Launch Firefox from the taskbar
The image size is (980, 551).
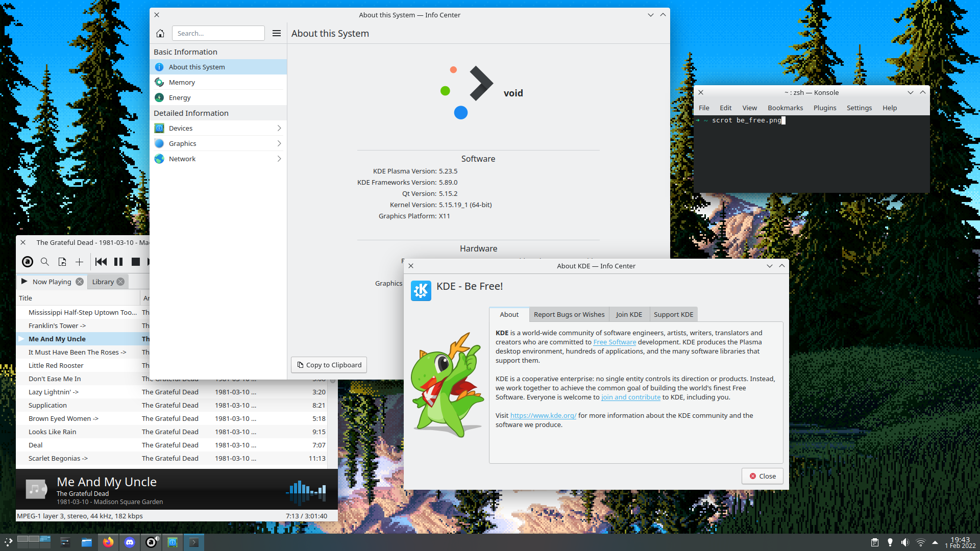tap(108, 542)
